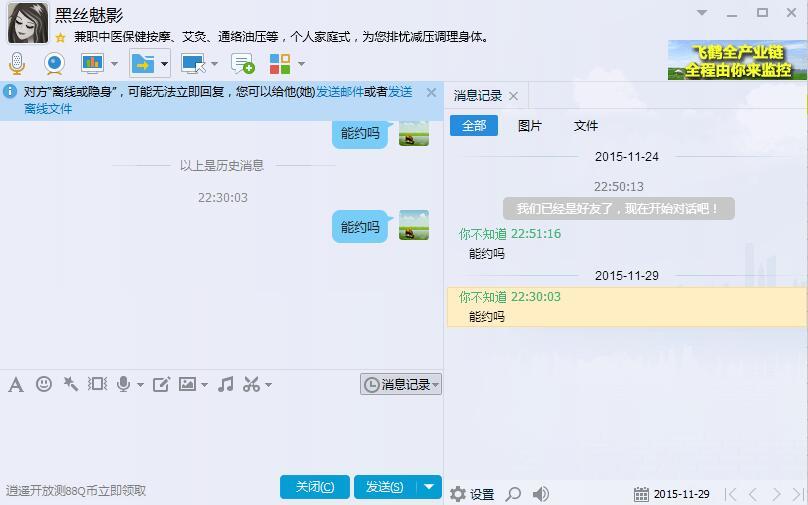Search message history with magnifier icon
This screenshot has height=505, width=808.
coord(513,494)
